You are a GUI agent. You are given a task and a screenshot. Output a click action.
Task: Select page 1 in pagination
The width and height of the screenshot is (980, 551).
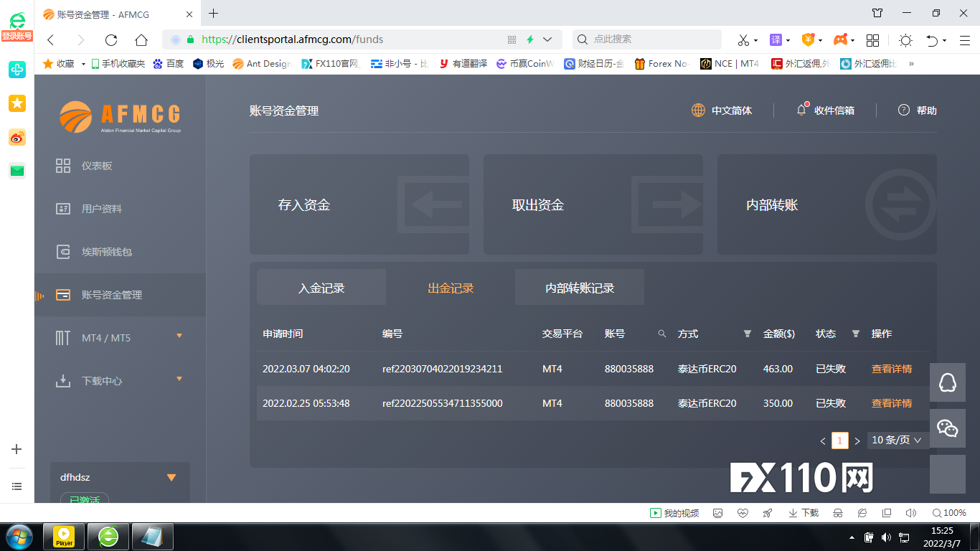coord(840,441)
